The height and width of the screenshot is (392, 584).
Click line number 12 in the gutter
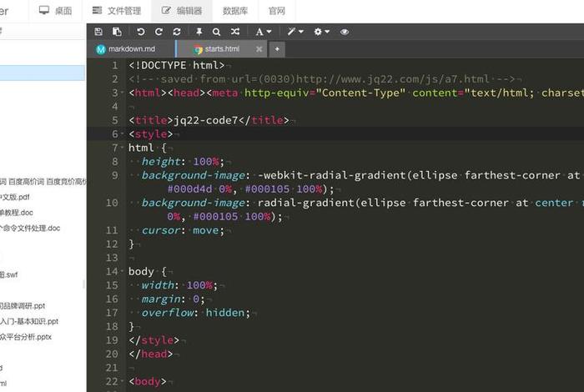coord(112,244)
